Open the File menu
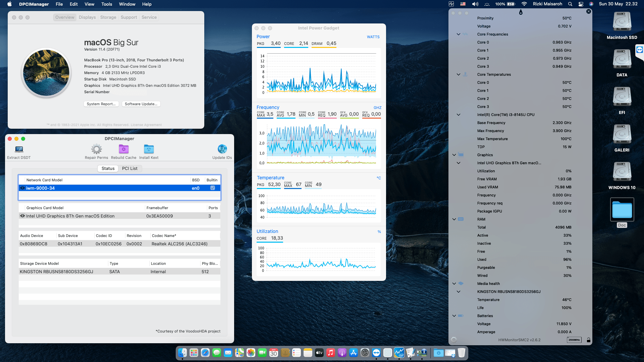The width and height of the screenshot is (644, 362). 59,4
